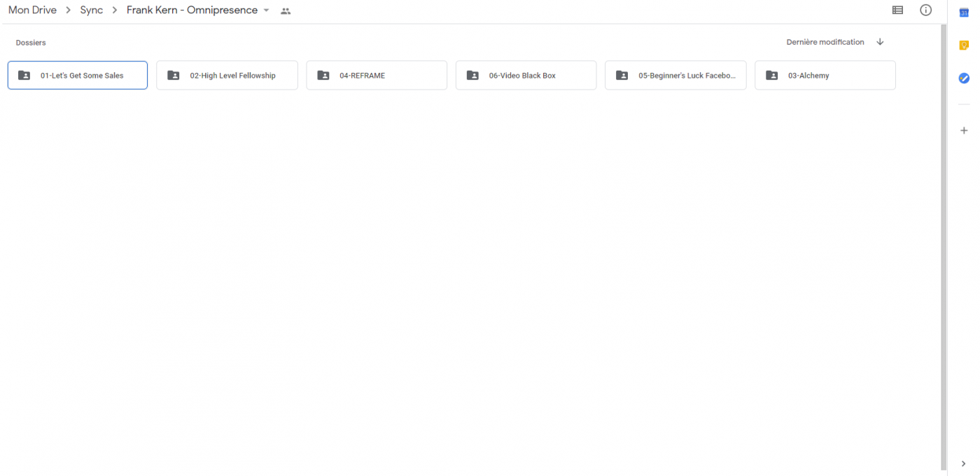This screenshot has width=980, height=476.
Task: Click the 06-Video Black Box folder icon
Action: [x=472, y=76]
